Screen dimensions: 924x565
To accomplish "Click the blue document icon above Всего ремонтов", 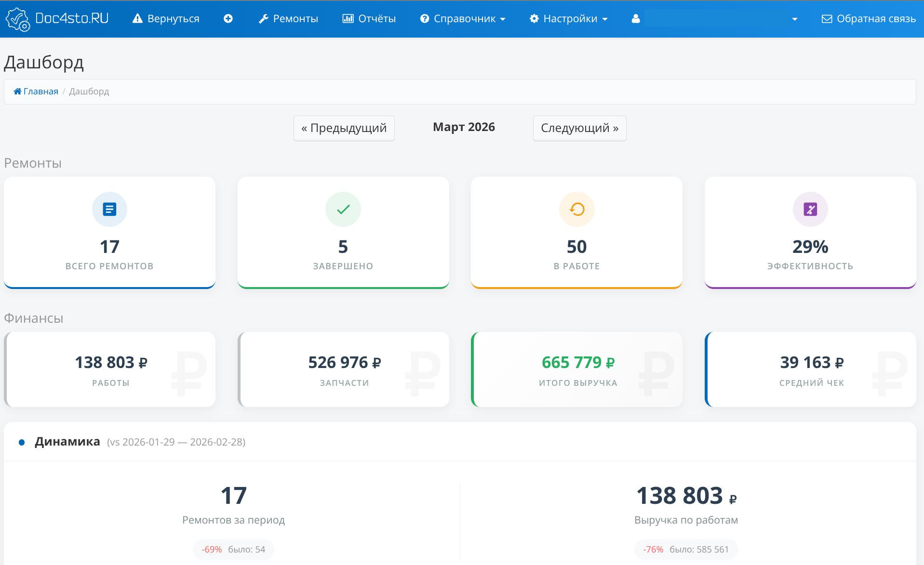I will [109, 210].
